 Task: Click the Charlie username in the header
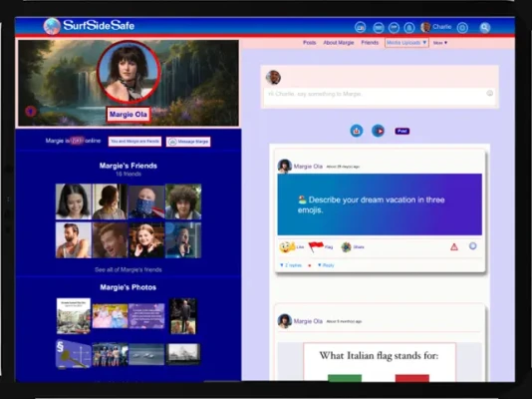pyautogui.click(x=442, y=27)
